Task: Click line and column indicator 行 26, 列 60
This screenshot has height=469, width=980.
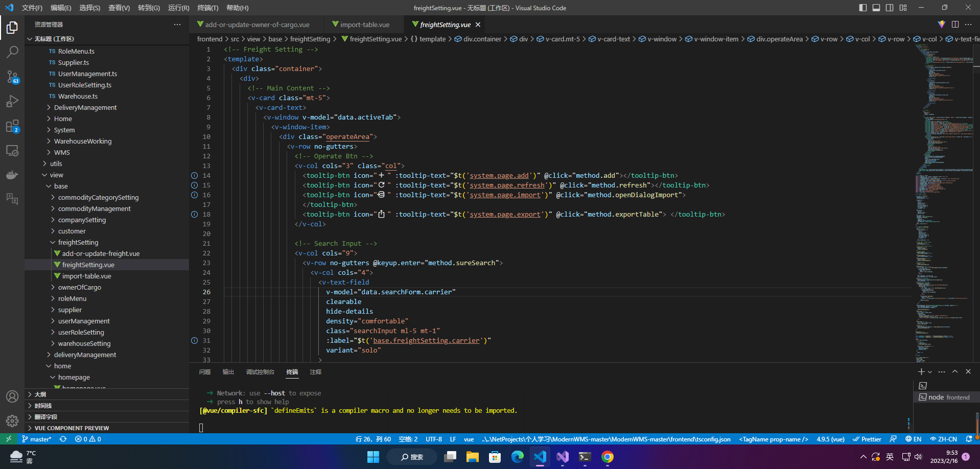Action: click(373, 439)
